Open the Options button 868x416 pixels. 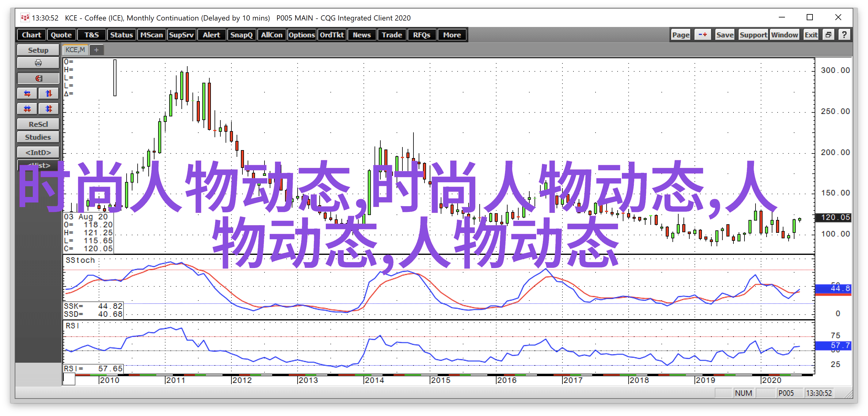[x=302, y=35]
